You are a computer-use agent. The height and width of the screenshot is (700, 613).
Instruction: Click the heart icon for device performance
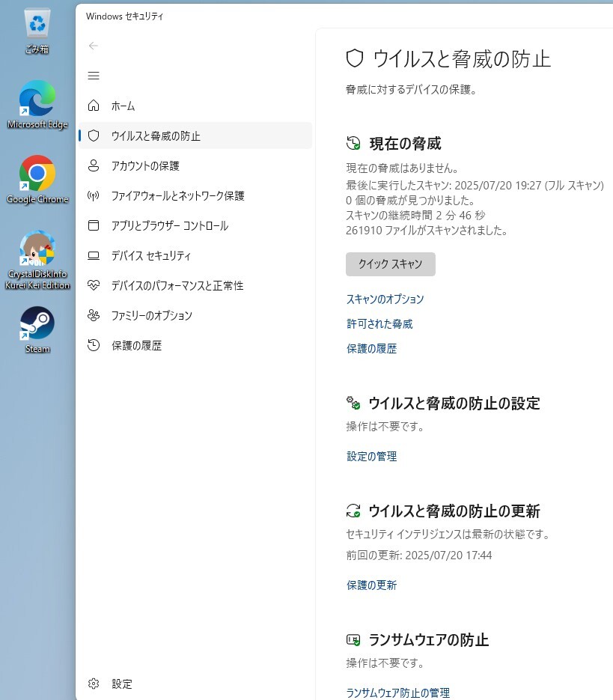click(x=94, y=284)
